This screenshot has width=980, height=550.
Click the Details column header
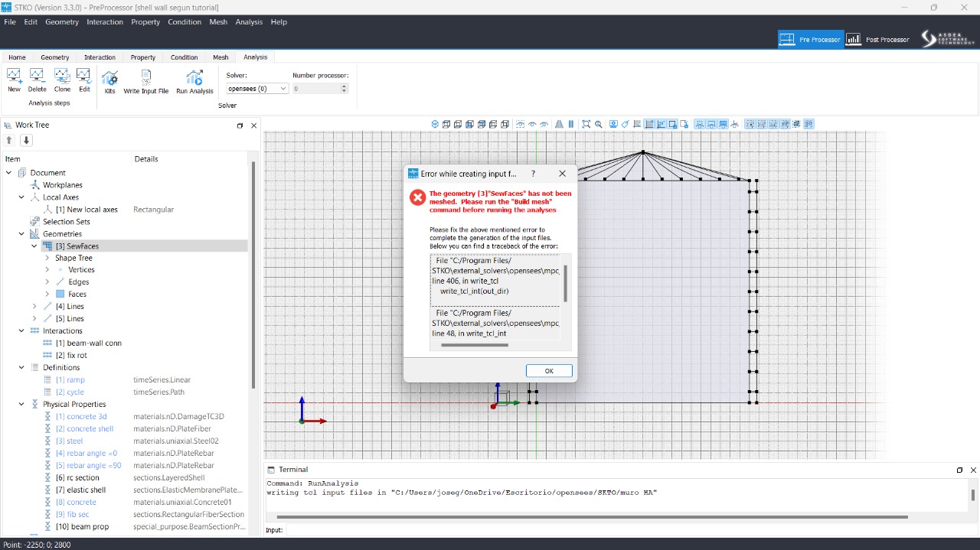point(146,159)
